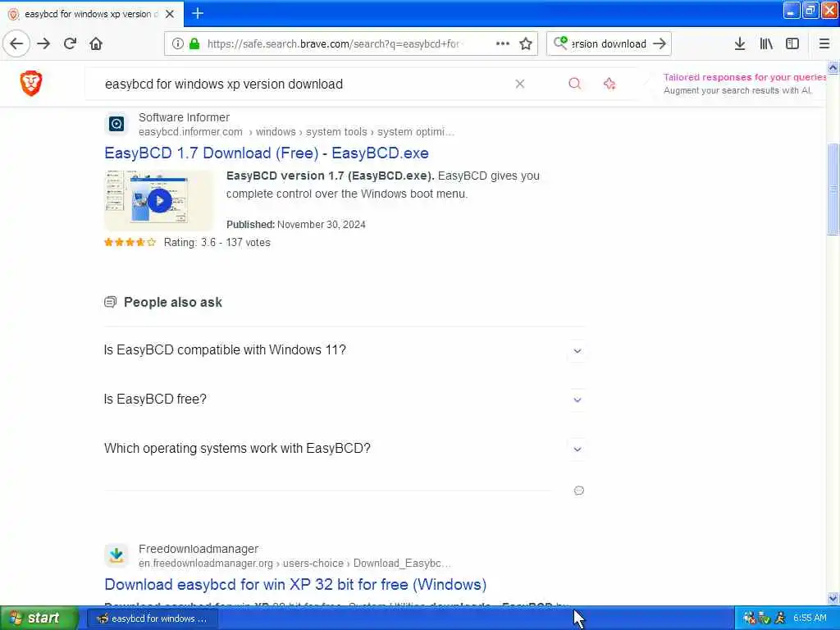Click the 'Rating: 3.6 - 137 votes' text
840x630 pixels.
[217, 243]
